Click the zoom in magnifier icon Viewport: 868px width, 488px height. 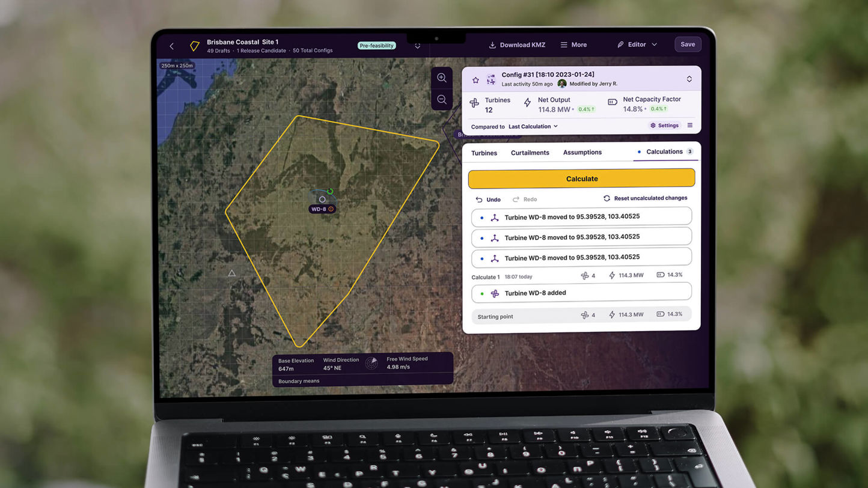pyautogui.click(x=442, y=78)
